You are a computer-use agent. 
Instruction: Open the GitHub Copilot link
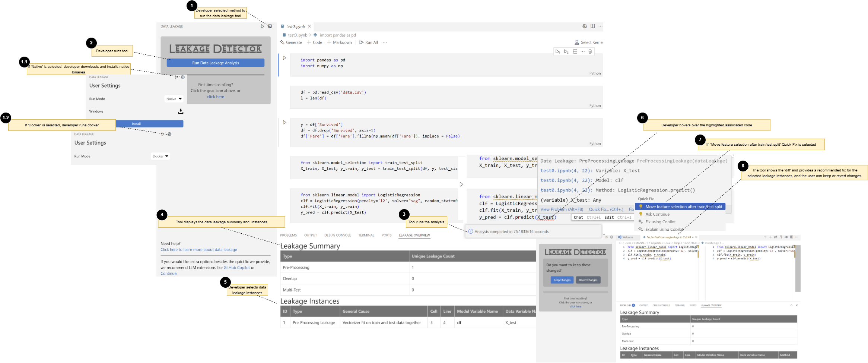(x=236, y=268)
